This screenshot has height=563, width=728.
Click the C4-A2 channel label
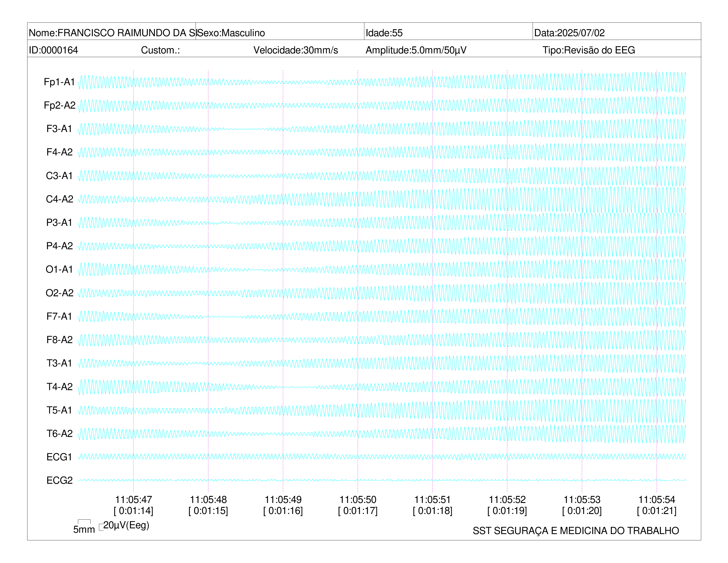(x=59, y=199)
